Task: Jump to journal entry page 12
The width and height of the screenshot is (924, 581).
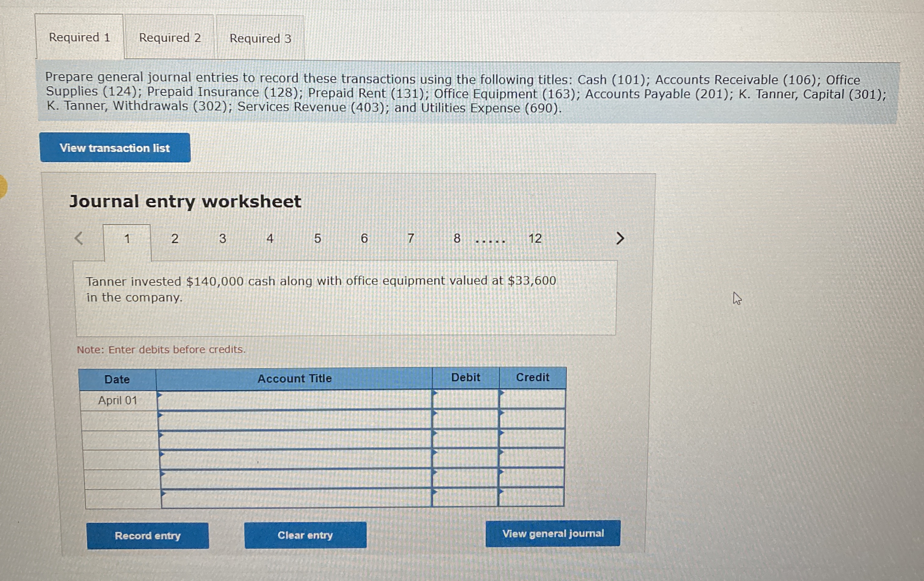Action: (535, 239)
